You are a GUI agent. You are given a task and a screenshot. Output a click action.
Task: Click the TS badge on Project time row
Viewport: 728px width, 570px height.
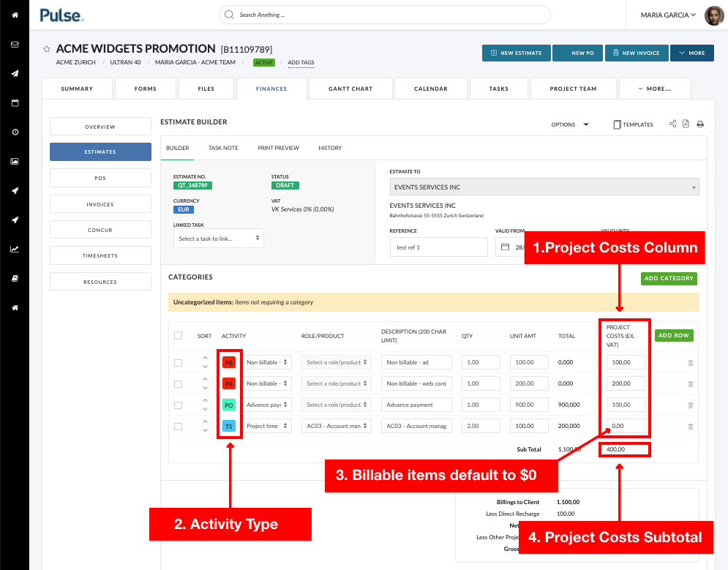(x=229, y=426)
